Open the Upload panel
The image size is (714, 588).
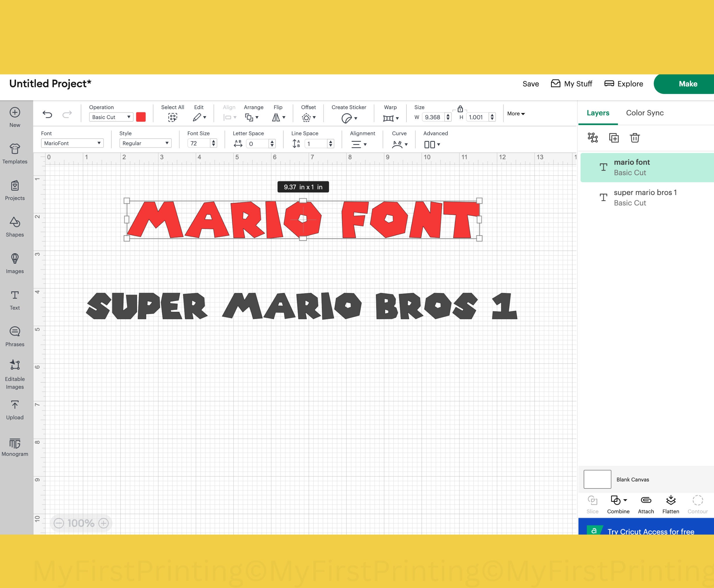pos(15,409)
